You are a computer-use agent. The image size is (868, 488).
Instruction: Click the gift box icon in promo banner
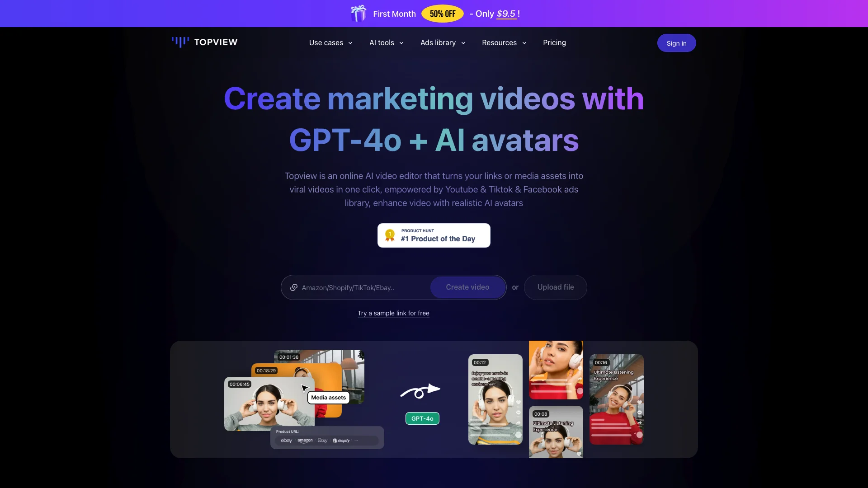[358, 13]
